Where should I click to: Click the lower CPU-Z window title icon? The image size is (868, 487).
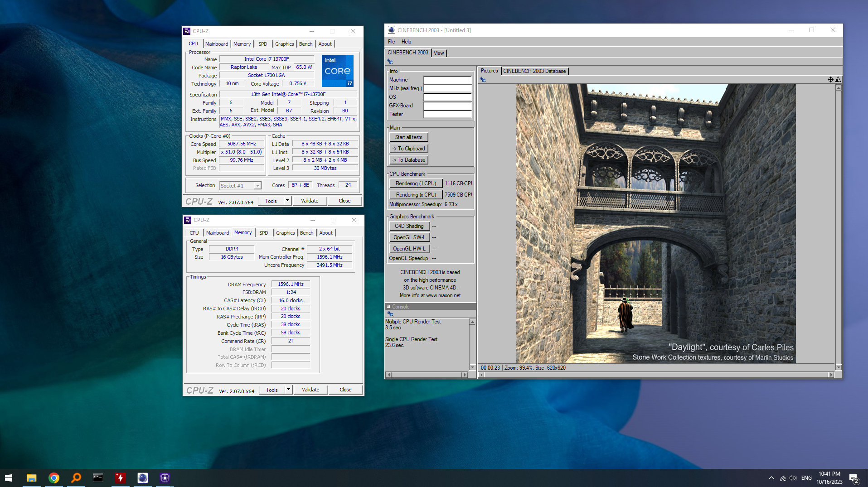coord(188,220)
